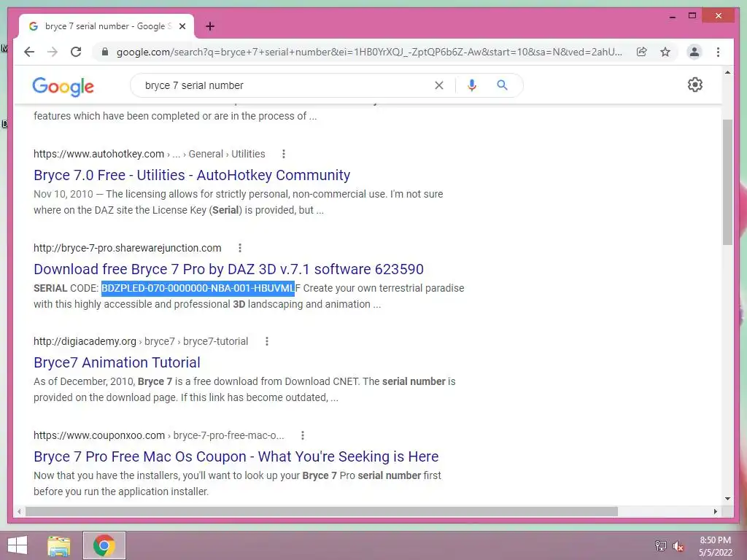Click the horizontal scroll left arrow
Screen dimensions: 747x560
point(18,511)
